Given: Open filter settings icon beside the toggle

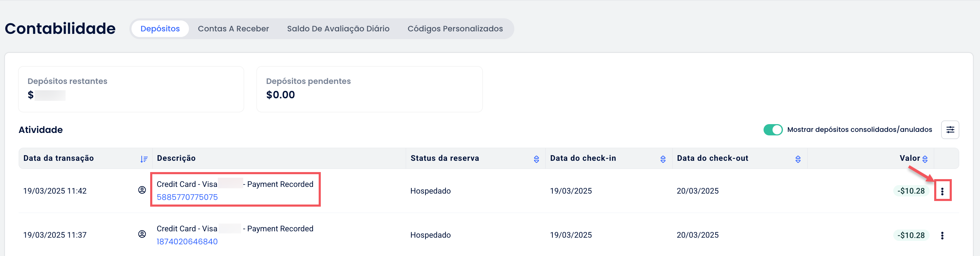Looking at the screenshot, I should 950,130.
